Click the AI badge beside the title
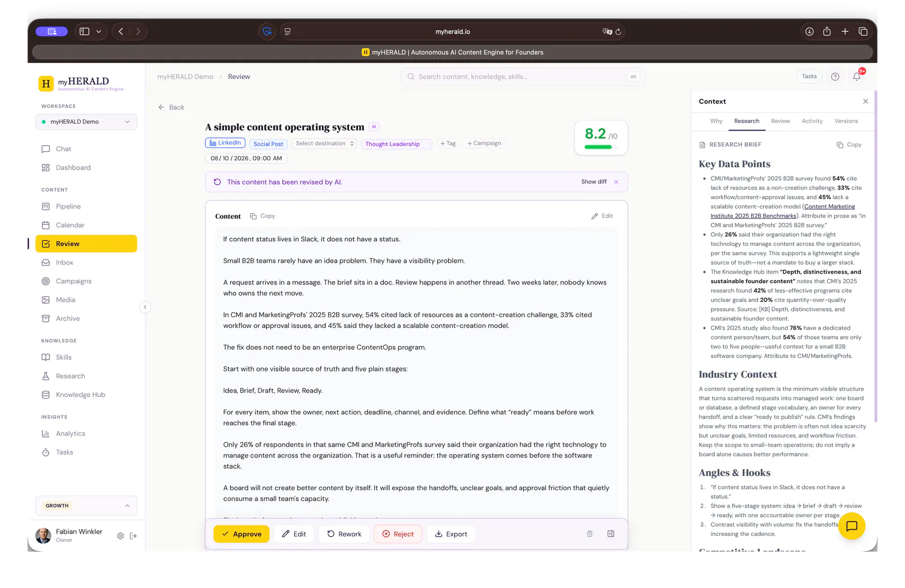 click(x=374, y=127)
